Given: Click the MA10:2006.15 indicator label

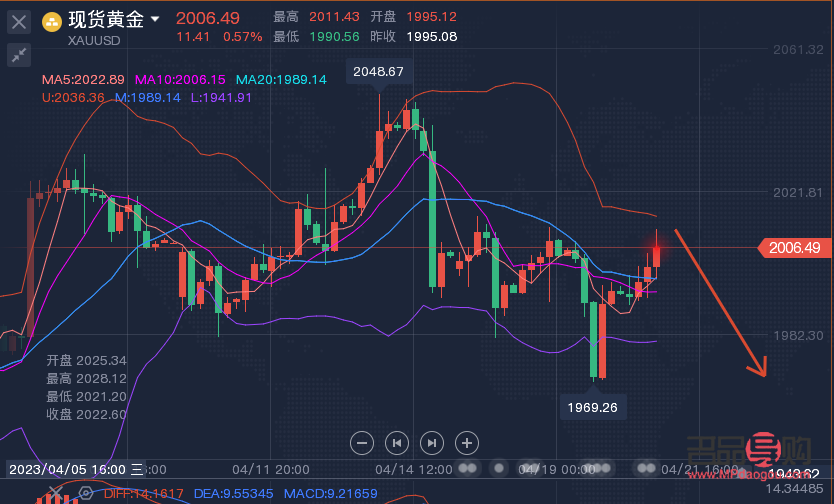Looking at the screenshot, I should [180, 79].
